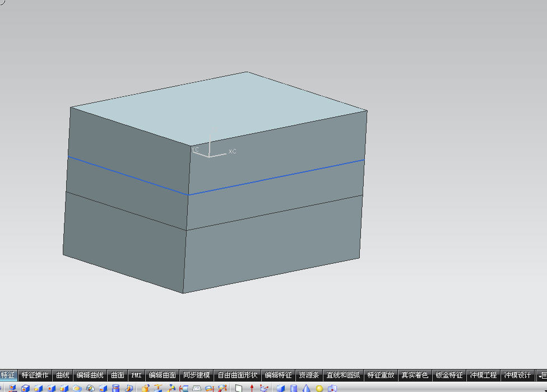
Task: Click the XC axis label
Action: pyautogui.click(x=233, y=151)
